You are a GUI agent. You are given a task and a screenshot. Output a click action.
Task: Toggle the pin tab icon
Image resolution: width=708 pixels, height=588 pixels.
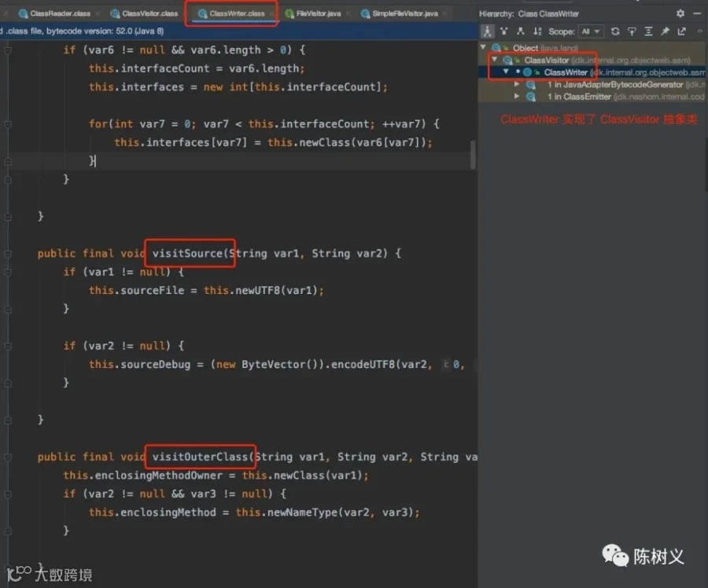665,31
